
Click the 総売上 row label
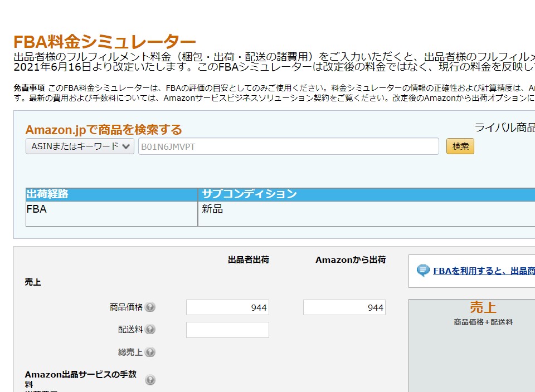130,352
